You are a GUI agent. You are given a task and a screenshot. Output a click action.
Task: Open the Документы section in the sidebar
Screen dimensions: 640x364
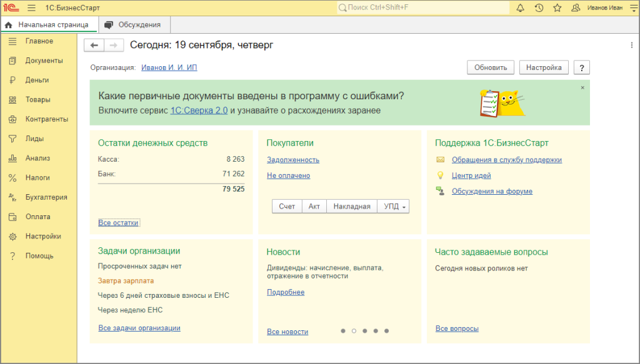pyautogui.click(x=14, y=61)
